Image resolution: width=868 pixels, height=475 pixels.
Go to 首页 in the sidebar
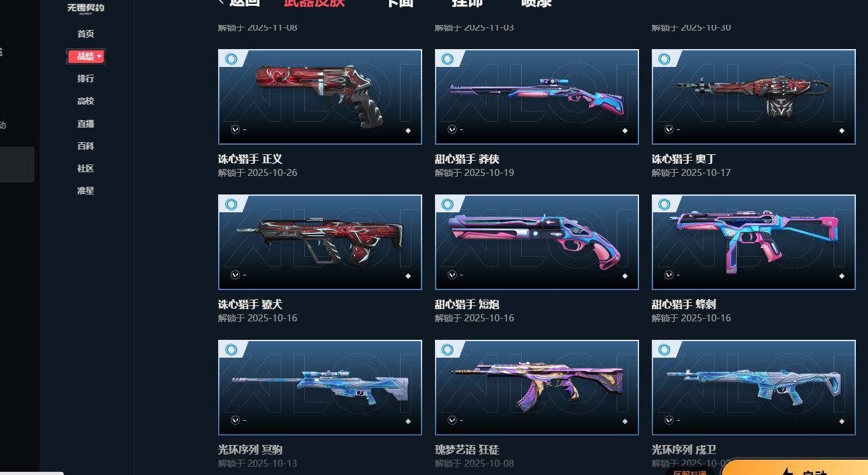[85, 34]
